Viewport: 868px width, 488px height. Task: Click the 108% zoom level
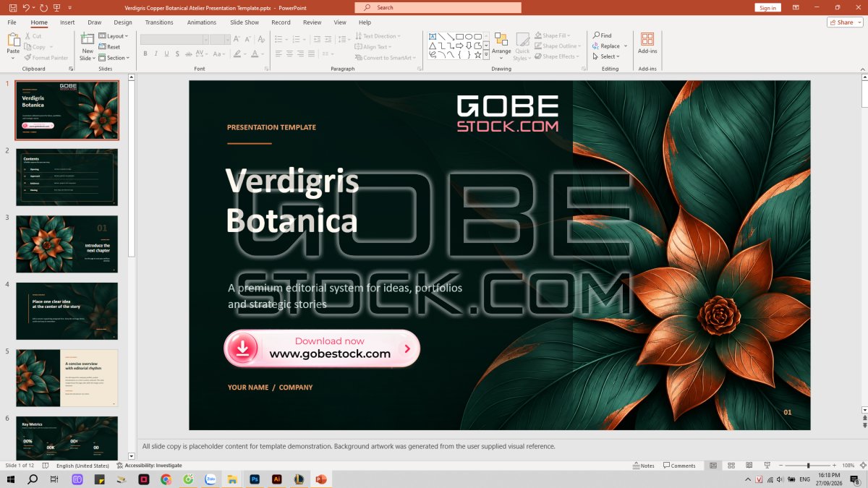[x=849, y=466]
